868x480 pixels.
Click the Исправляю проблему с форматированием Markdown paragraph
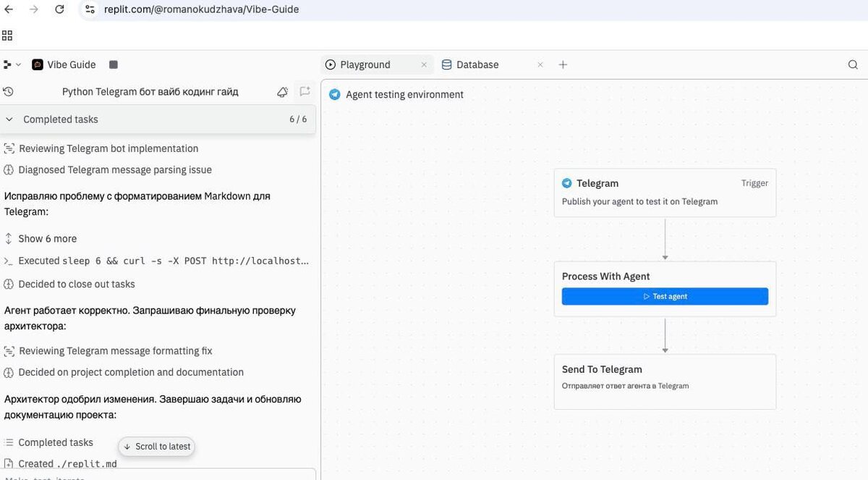(137, 204)
